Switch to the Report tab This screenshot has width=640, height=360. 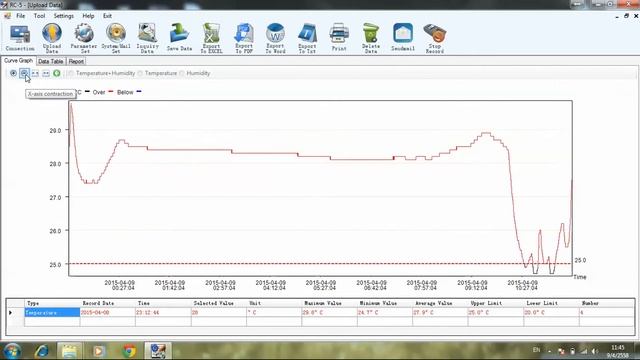coord(76,61)
